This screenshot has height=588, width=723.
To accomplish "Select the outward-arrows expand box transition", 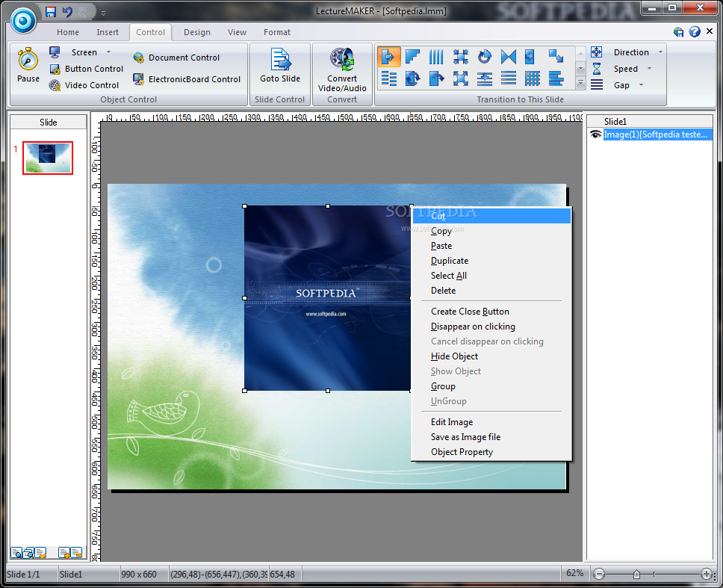I will (461, 78).
